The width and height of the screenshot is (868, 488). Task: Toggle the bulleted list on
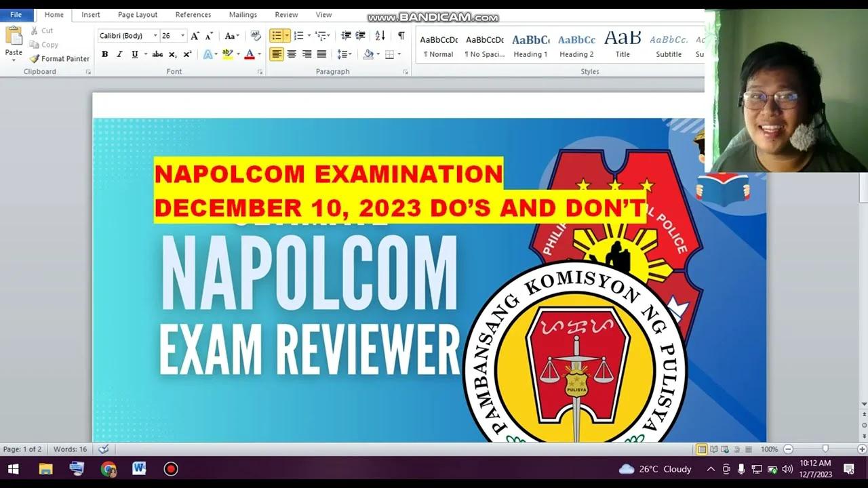pyautogui.click(x=275, y=35)
